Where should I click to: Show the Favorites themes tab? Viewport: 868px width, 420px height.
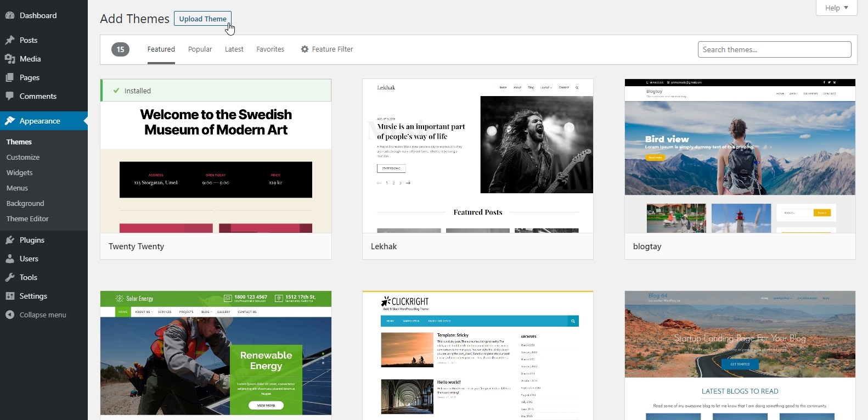[270, 49]
